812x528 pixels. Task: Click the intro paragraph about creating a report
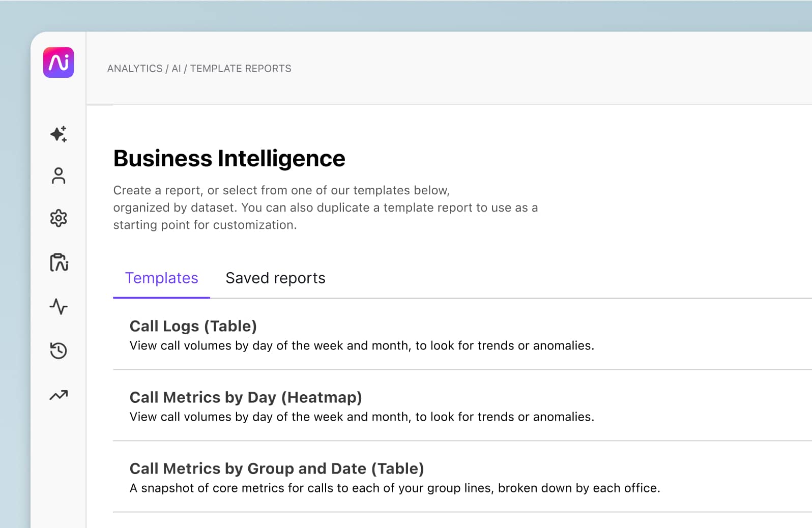(x=325, y=208)
